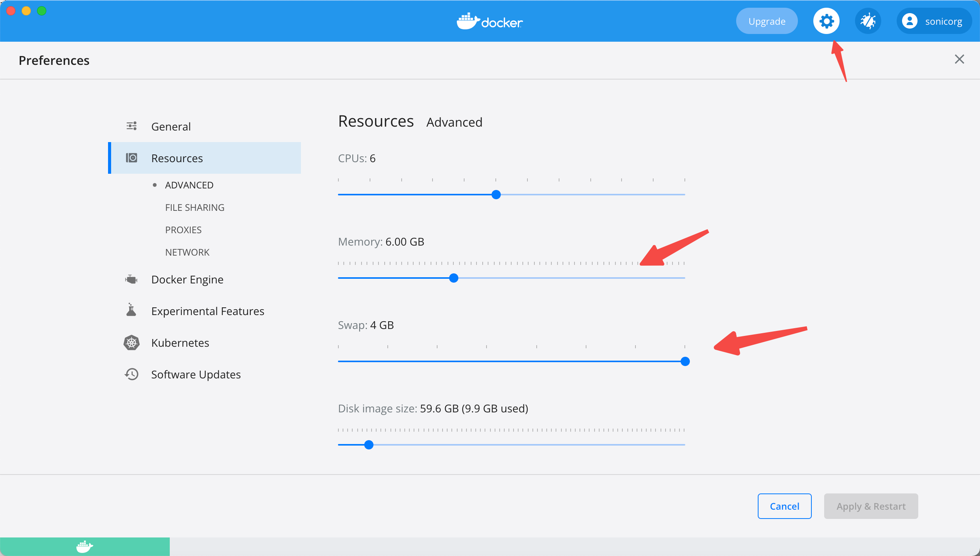The image size is (980, 556).
Task: Click the "CPUs: 6" label
Action: coord(357,158)
